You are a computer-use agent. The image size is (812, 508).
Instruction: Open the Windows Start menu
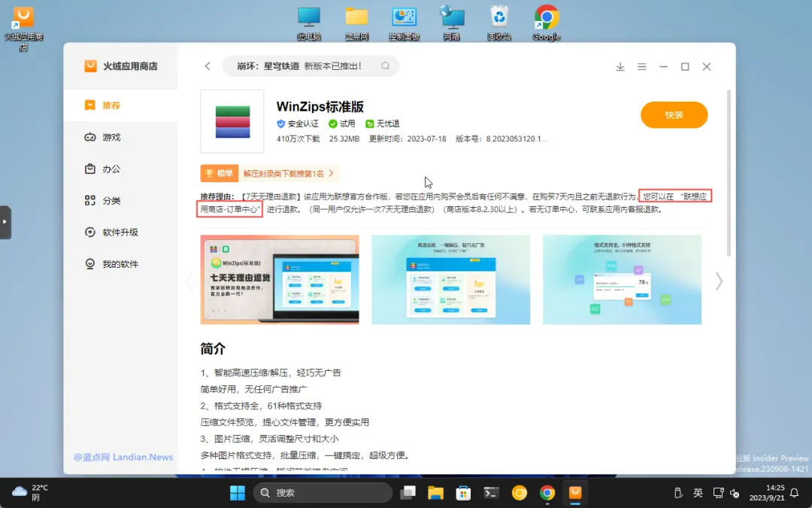point(238,492)
